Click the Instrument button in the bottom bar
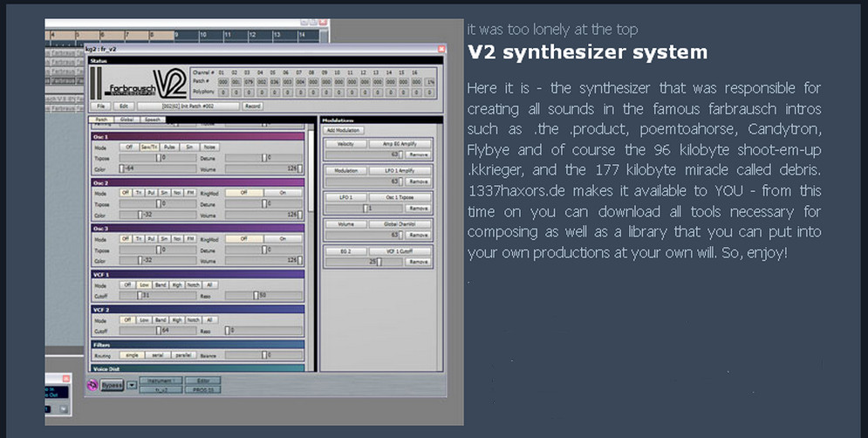This screenshot has width=868, height=438. point(161,380)
